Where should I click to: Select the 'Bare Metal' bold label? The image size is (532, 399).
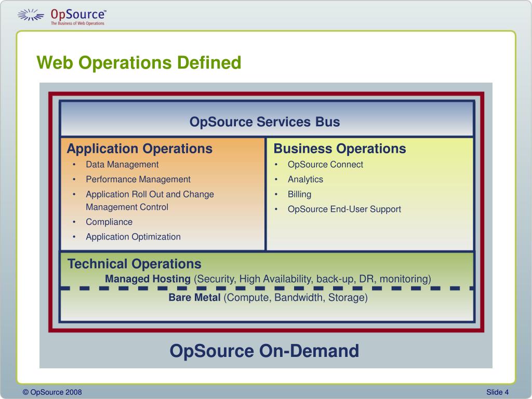click(194, 298)
